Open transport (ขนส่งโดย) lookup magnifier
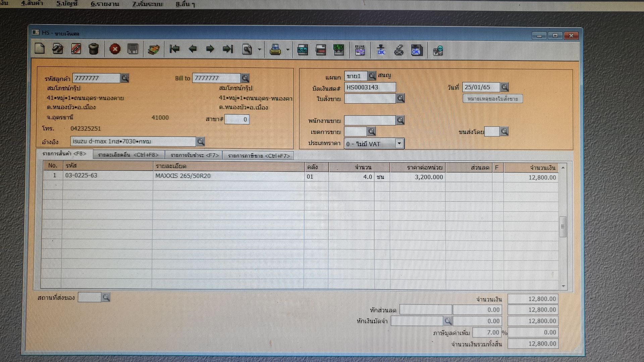This screenshot has height=362, width=644. [504, 131]
